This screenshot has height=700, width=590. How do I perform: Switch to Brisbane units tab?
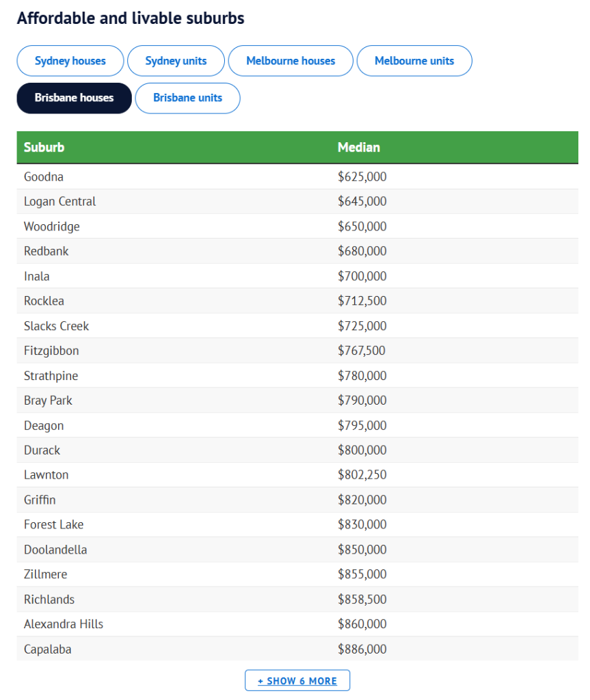pos(187,98)
